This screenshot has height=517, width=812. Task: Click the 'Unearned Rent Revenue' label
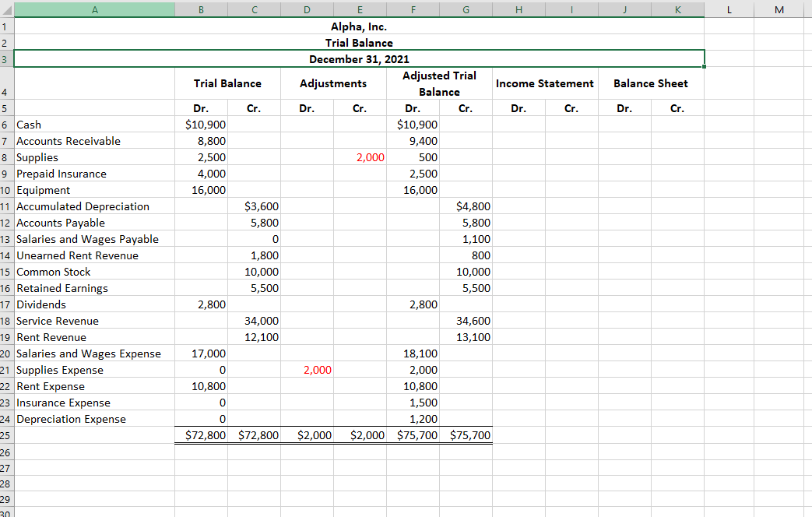click(78, 255)
